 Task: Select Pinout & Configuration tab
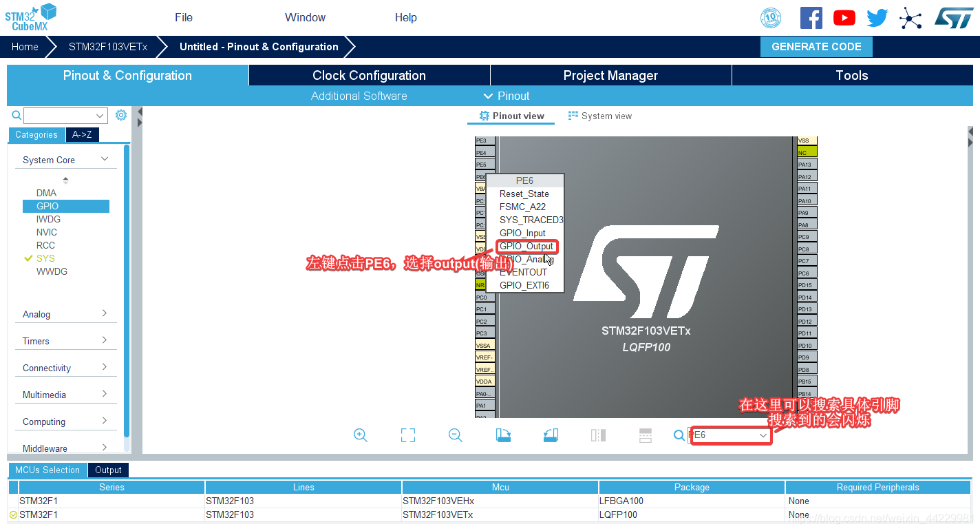pyautogui.click(x=127, y=76)
